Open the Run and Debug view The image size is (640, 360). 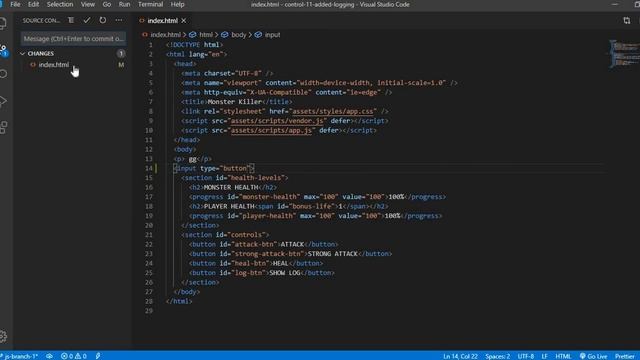pos(3,101)
